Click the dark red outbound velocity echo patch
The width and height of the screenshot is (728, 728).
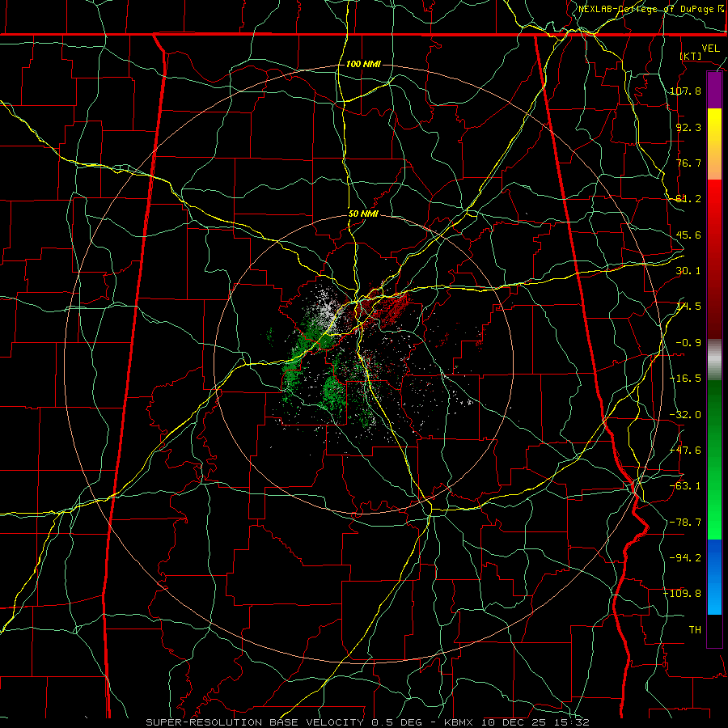click(385, 307)
